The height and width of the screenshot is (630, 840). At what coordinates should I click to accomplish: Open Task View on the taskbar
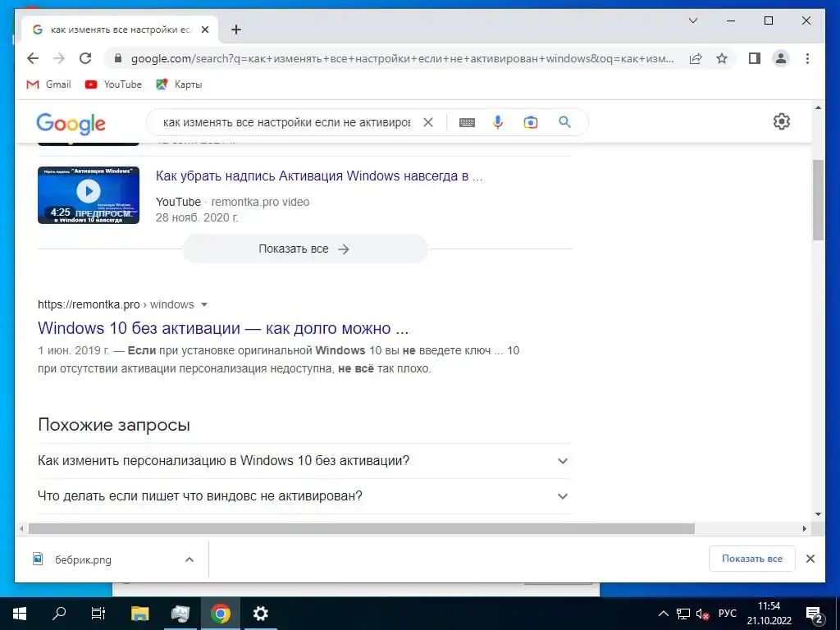coord(98,614)
